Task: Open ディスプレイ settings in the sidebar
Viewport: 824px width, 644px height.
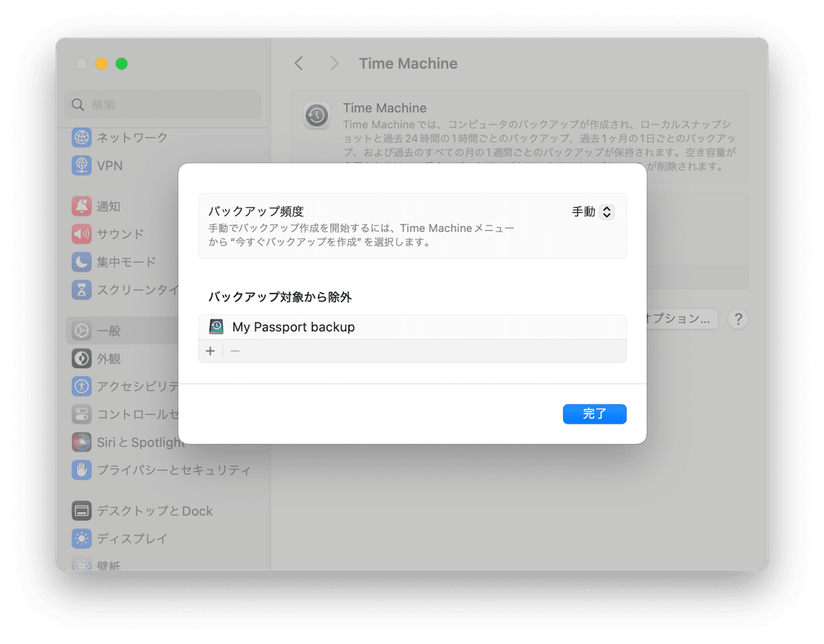Action: tap(119, 539)
